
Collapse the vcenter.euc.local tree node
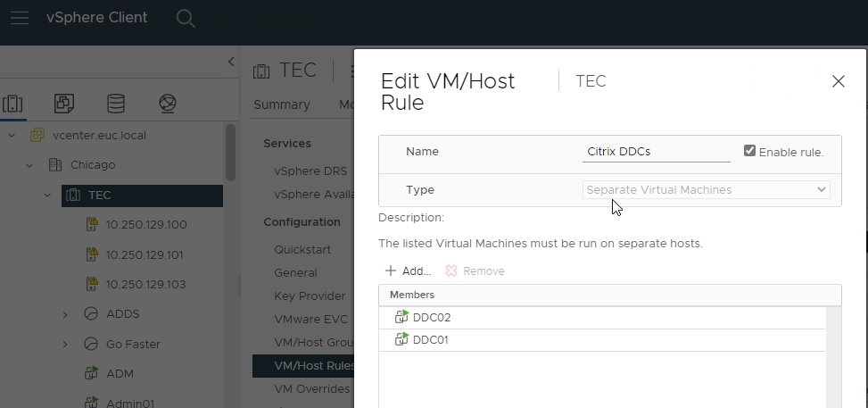pyautogui.click(x=12, y=136)
